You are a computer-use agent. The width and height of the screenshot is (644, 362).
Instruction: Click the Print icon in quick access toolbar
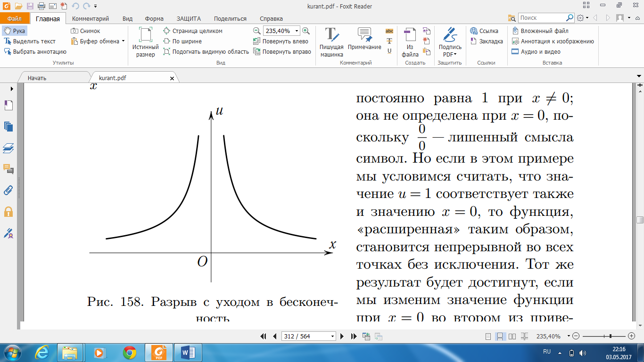pos(41,6)
